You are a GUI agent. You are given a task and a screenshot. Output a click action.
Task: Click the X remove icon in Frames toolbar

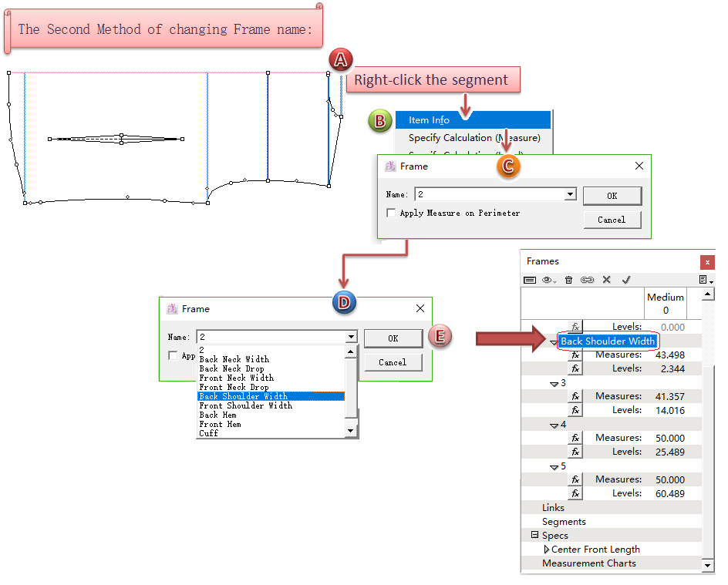(x=606, y=280)
